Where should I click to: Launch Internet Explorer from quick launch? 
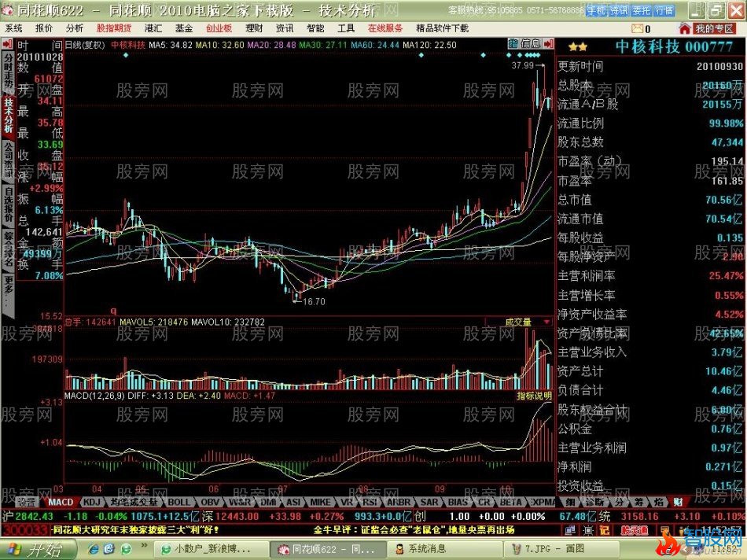click(94, 549)
